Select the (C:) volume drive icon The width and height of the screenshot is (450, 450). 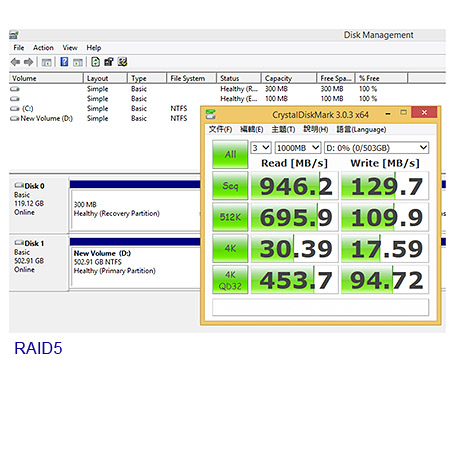pos(15,109)
